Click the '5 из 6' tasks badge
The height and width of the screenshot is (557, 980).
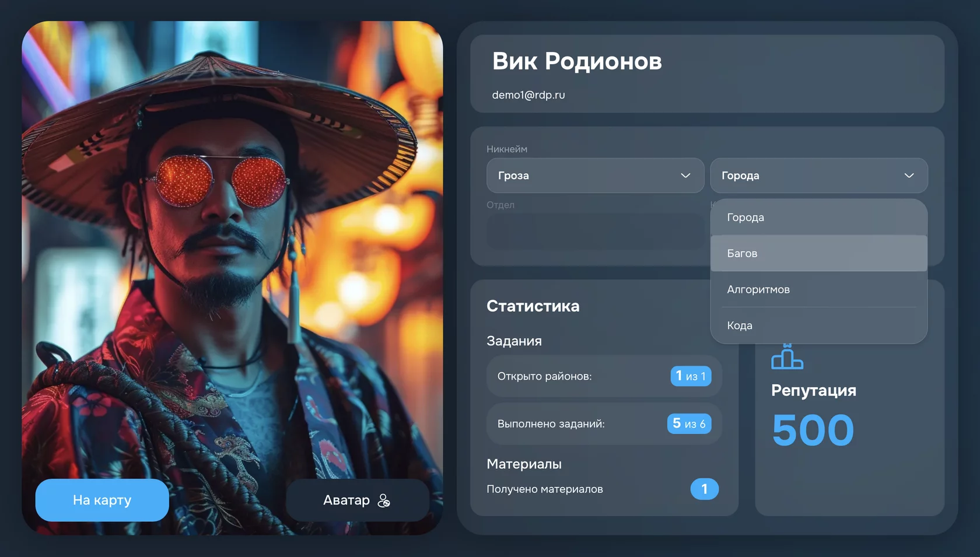(689, 423)
